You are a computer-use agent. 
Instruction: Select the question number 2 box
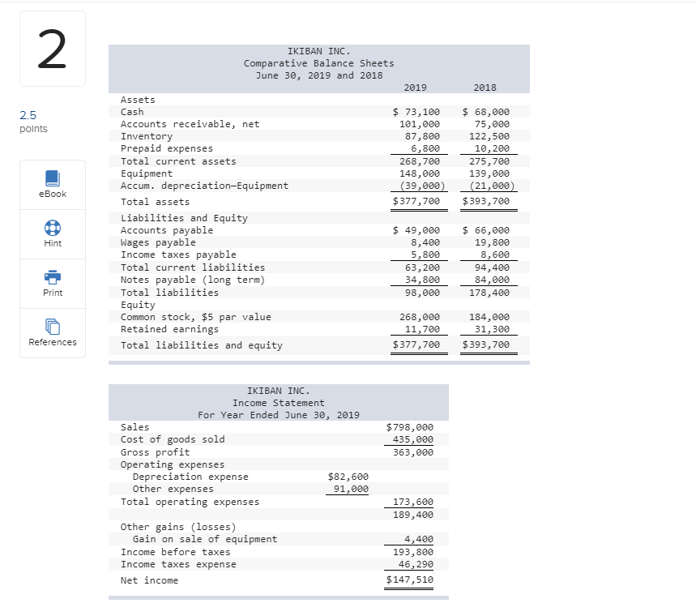(x=52, y=47)
